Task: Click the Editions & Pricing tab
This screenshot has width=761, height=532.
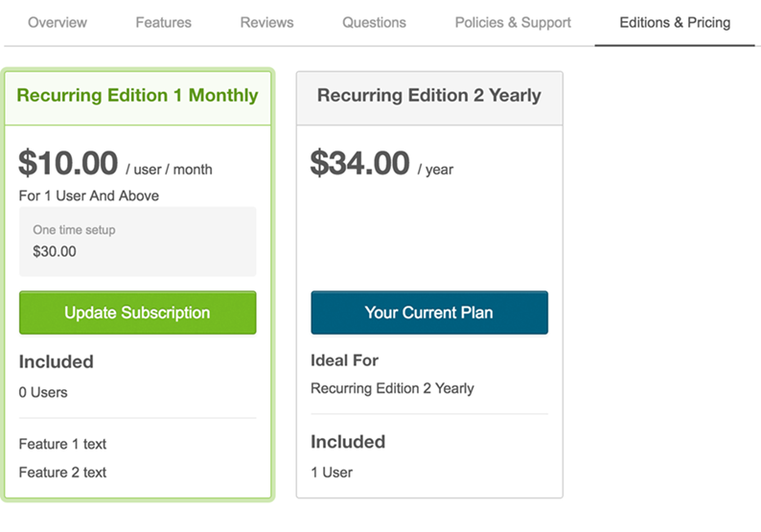Action: point(675,22)
